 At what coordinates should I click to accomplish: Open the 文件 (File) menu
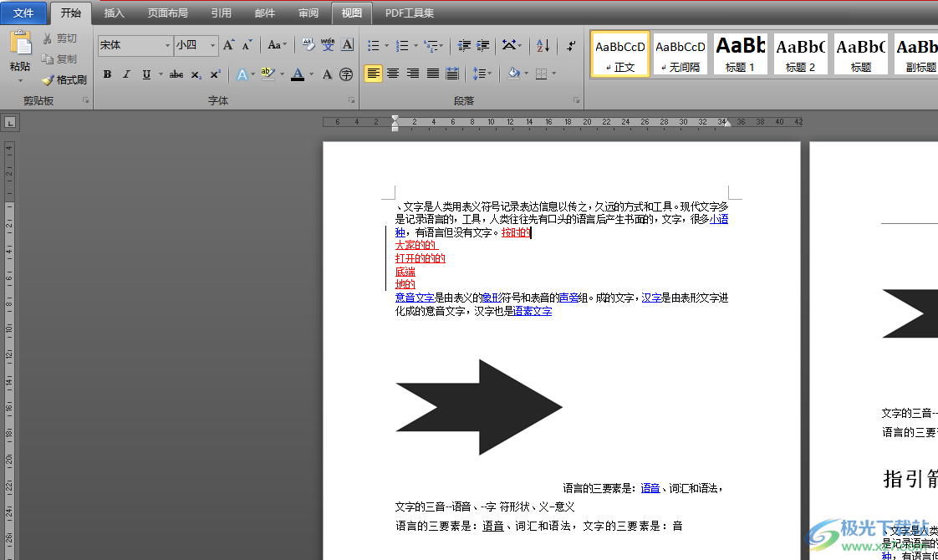coord(23,13)
